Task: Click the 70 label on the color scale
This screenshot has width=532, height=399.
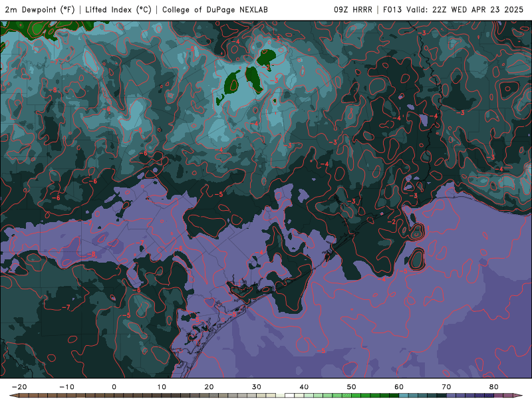Action: point(446,387)
